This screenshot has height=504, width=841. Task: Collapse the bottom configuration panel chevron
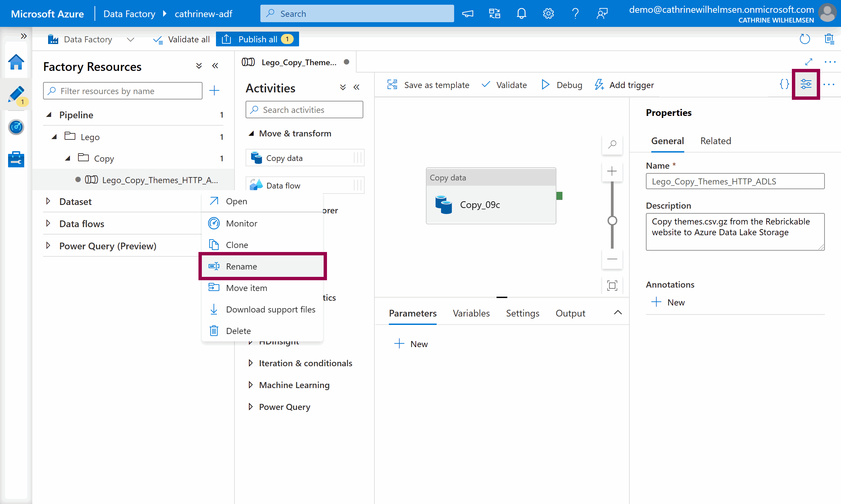pyautogui.click(x=618, y=313)
